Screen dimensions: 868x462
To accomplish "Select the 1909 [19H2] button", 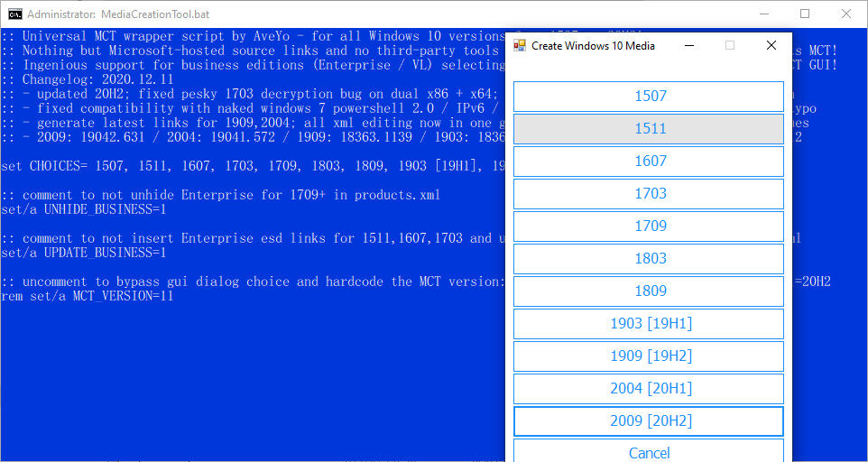I will [648, 356].
